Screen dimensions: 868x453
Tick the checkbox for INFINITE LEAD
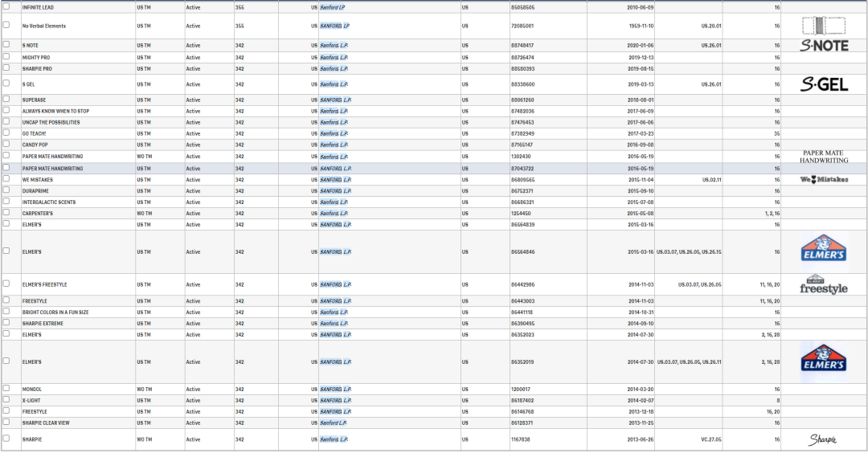click(6, 6)
